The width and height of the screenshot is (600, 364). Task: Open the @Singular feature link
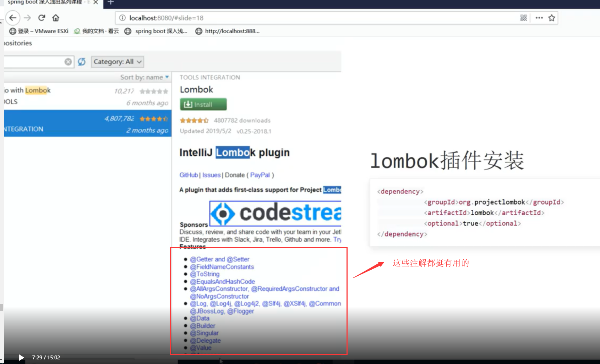[x=204, y=333]
